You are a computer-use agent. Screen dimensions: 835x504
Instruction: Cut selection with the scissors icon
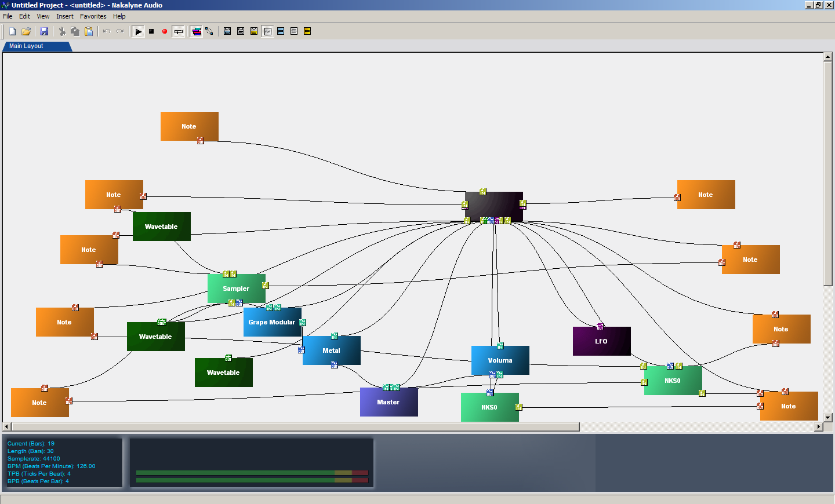62,31
